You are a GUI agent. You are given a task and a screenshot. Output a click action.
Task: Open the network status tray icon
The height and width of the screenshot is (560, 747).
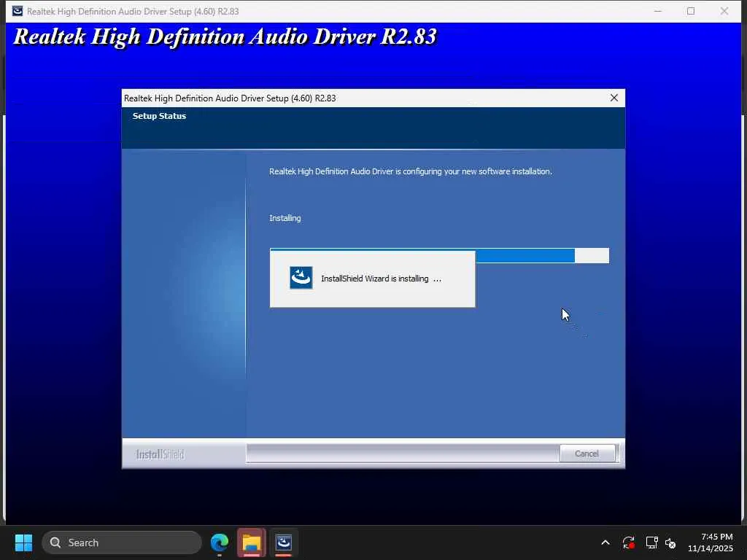click(651, 542)
